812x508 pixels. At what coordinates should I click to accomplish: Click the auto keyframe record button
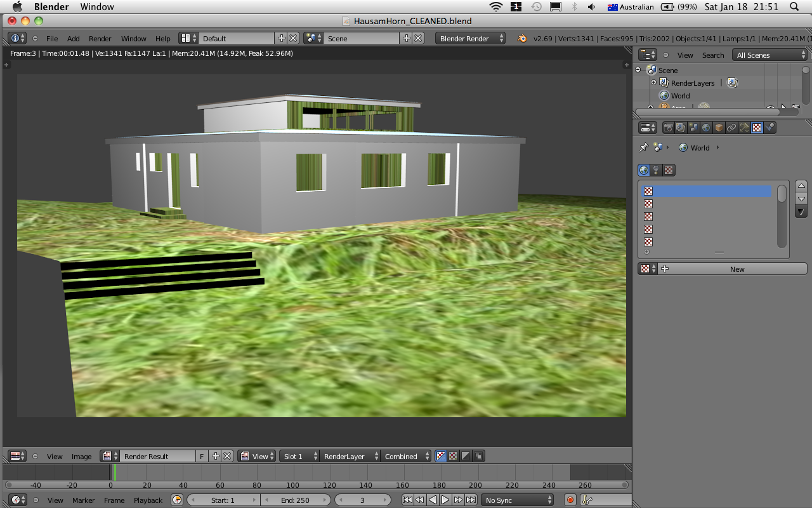pos(570,500)
